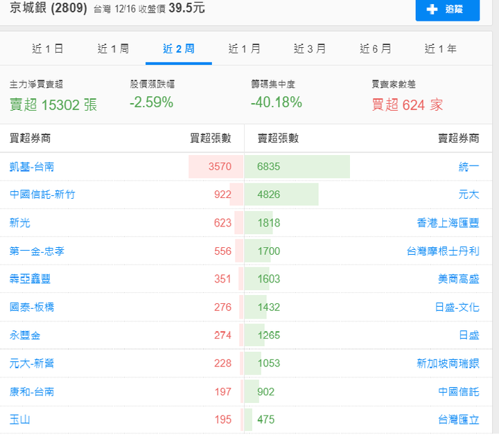Open the 日盛 seller broker link
The width and height of the screenshot is (499, 448).
[x=469, y=335]
